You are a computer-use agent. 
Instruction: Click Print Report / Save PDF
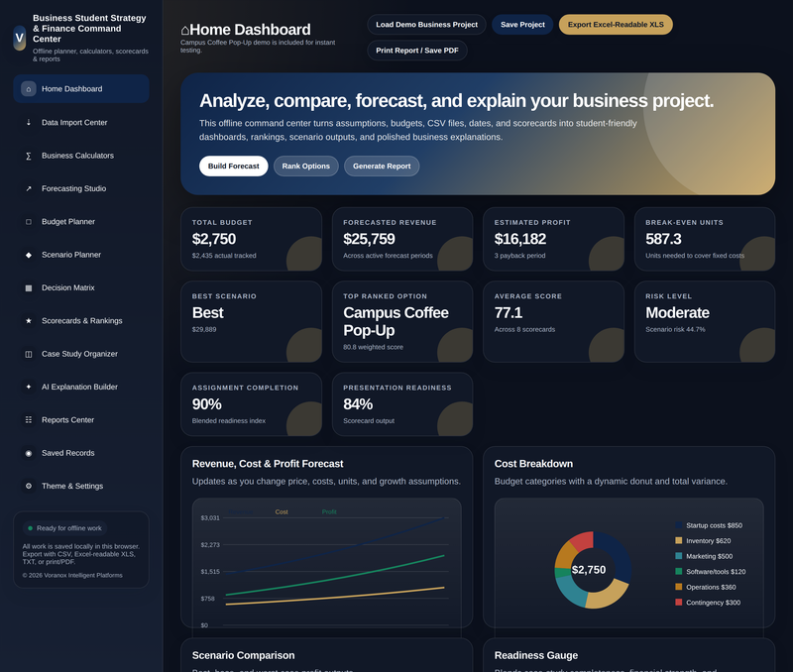point(417,51)
